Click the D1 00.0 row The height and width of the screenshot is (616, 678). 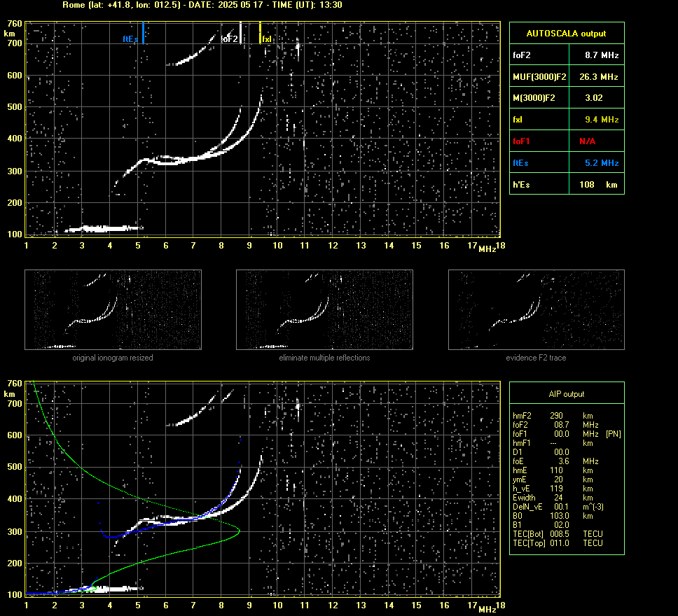541,452
